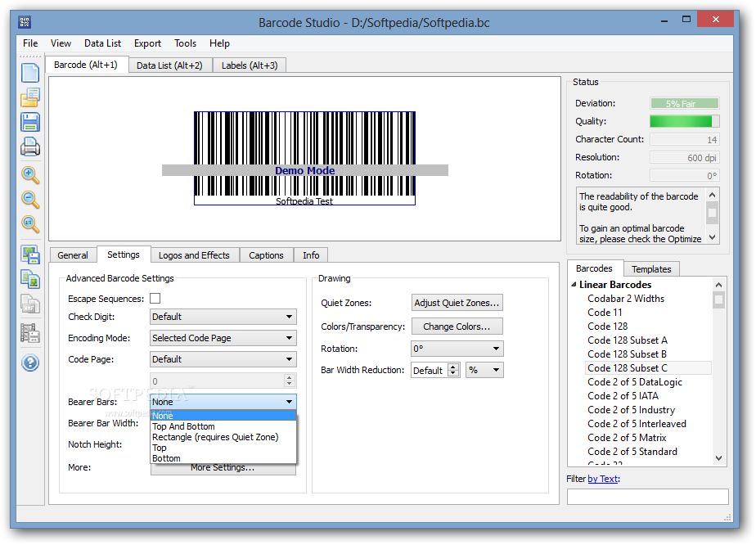Select Codabar 2 Widths in barcode list
This screenshot has height=545, width=756.
click(x=626, y=299)
